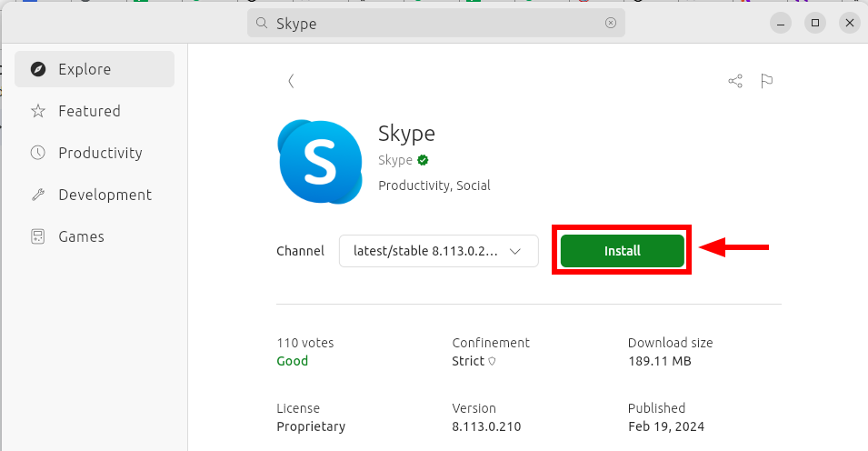Click the Good rating text
This screenshot has width=868, height=451.
coord(293,361)
